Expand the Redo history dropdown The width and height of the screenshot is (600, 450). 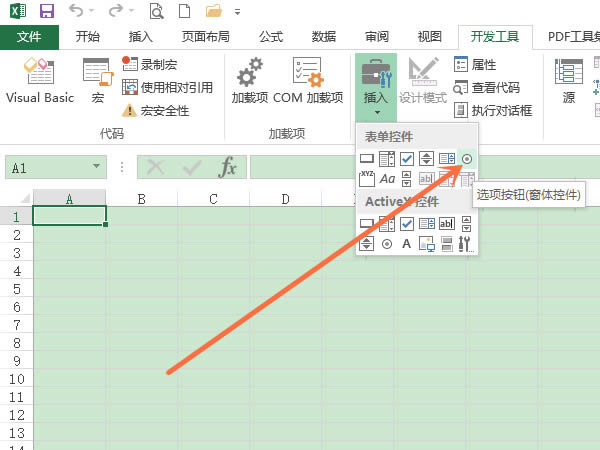tap(131, 11)
